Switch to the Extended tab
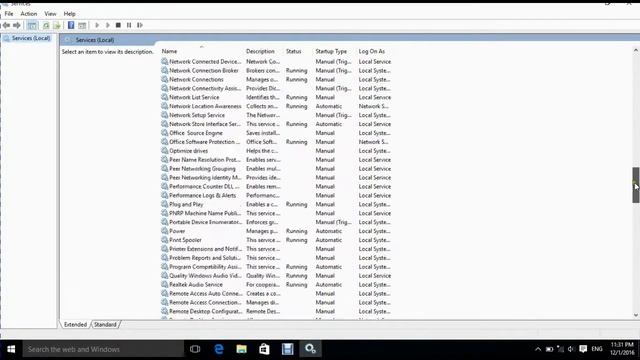Screen dimensions: 640x360 (76, 324)
